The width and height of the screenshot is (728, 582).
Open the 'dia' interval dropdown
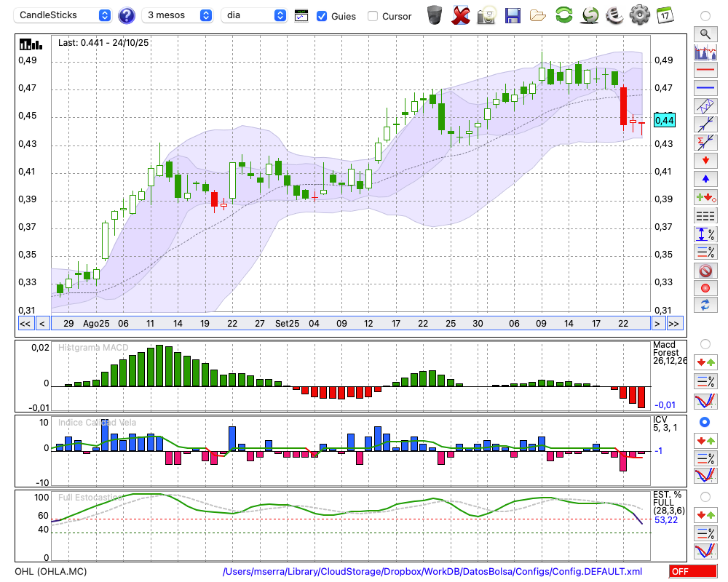[x=254, y=15]
